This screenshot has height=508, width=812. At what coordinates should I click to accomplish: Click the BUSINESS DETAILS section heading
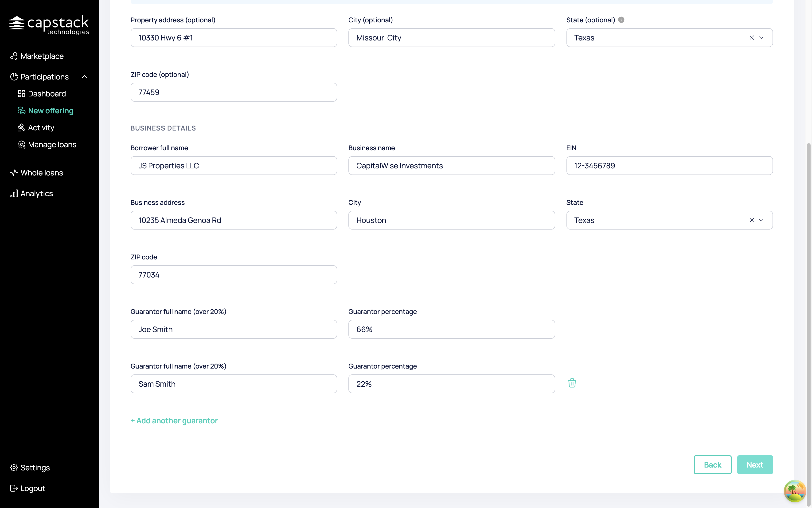click(163, 128)
